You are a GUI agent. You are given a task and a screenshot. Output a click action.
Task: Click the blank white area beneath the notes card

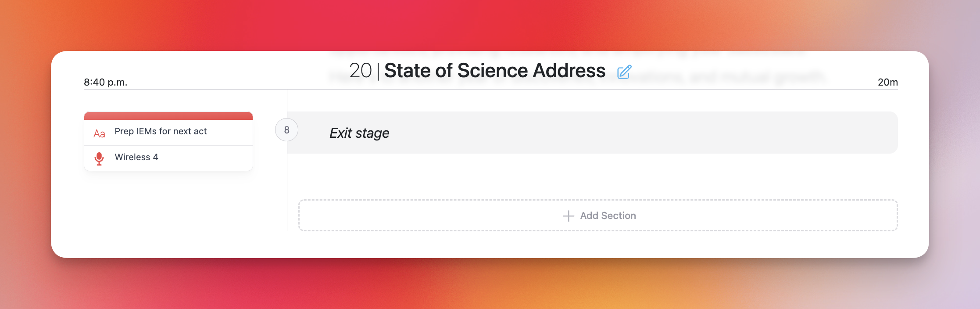coord(168,206)
